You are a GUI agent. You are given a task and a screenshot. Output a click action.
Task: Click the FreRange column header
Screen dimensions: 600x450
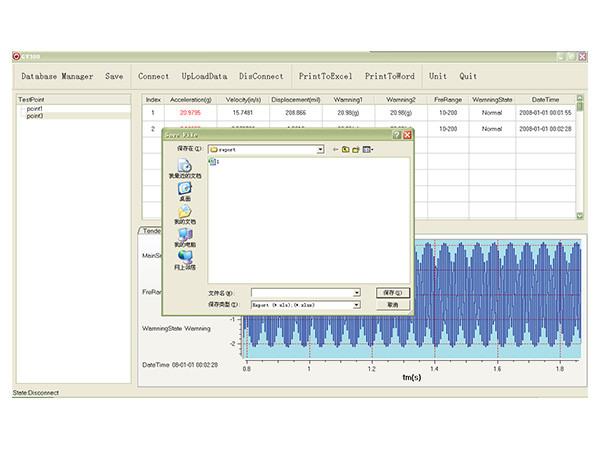(448, 99)
